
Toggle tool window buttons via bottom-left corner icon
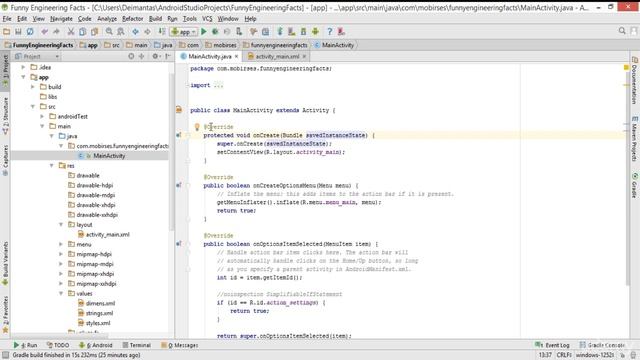point(5,355)
